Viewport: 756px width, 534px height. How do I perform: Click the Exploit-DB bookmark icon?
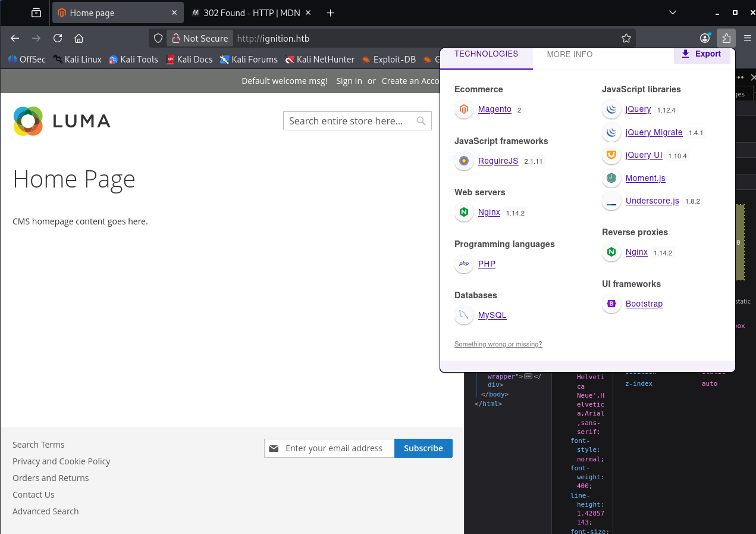click(366, 60)
